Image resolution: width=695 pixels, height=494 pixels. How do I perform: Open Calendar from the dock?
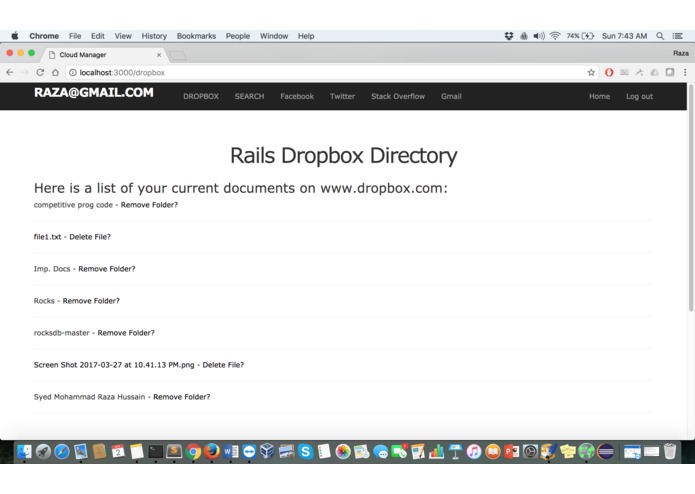(x=118, y=451)
